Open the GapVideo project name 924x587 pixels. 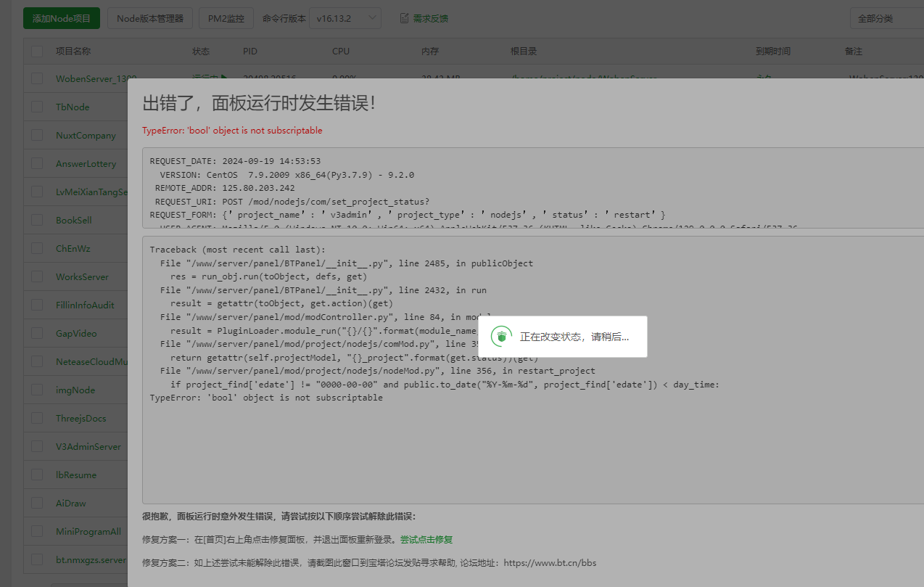(x=76, y=333)
